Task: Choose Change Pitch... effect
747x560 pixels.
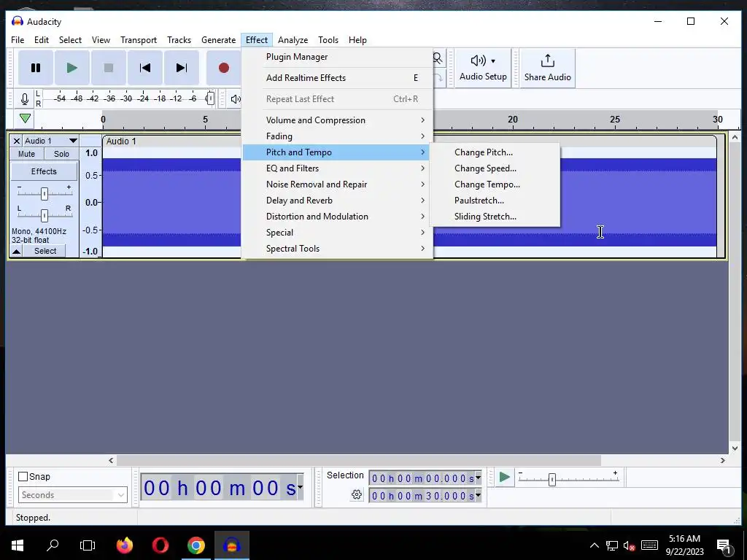Action: pyautogui.click(x=495, y=152)
